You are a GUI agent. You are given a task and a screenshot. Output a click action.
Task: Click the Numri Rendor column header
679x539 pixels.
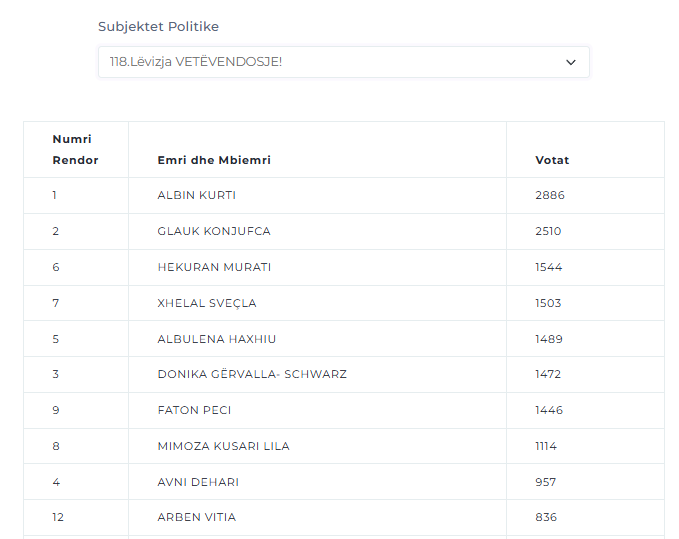75,149
